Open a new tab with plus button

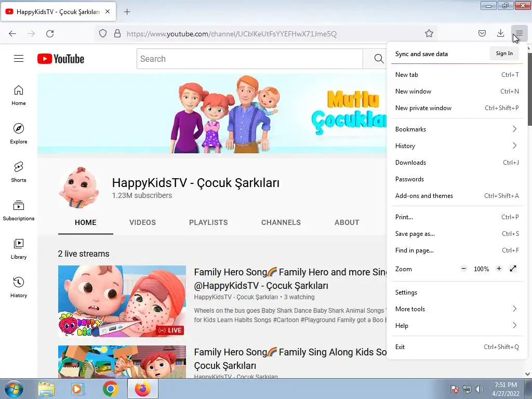click(127, 12)
